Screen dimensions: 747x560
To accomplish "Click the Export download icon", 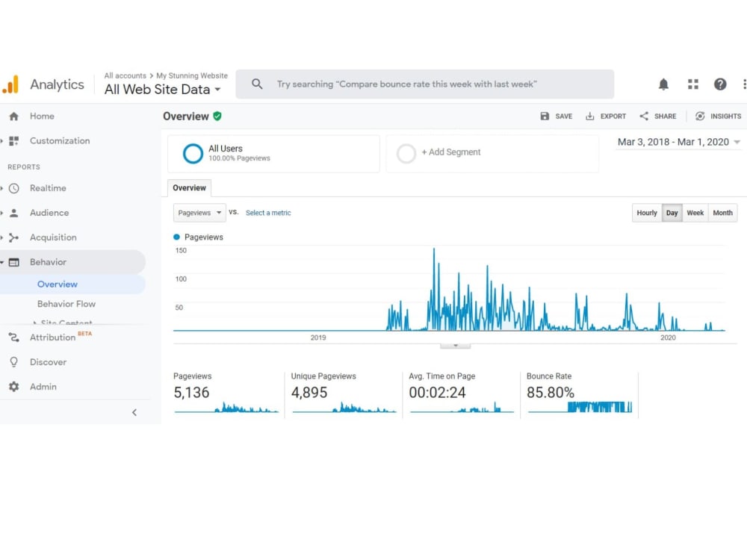I will tap(589, 116).
